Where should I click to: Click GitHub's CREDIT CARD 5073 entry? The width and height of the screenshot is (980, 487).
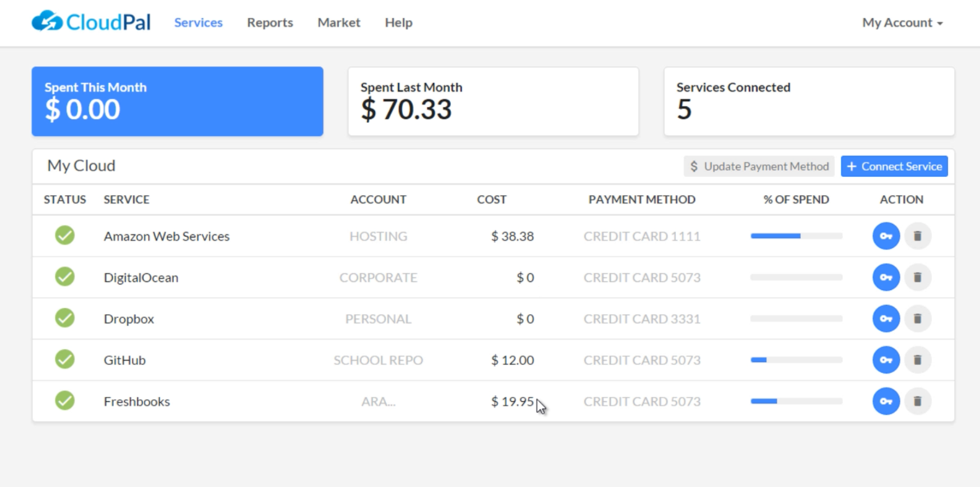coord(642,360)
